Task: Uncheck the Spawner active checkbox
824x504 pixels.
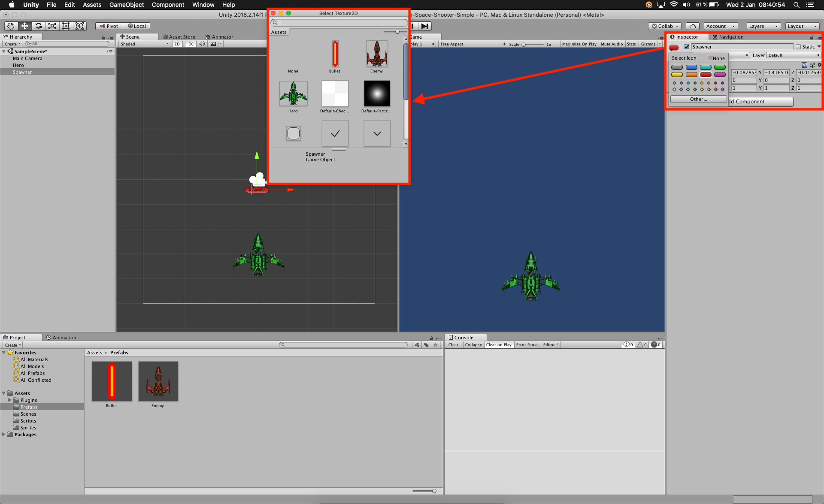Action: click(686, 47)
